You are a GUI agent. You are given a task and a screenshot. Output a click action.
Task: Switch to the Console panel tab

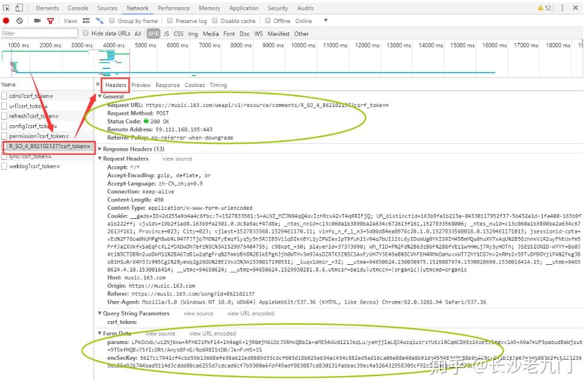78,8
